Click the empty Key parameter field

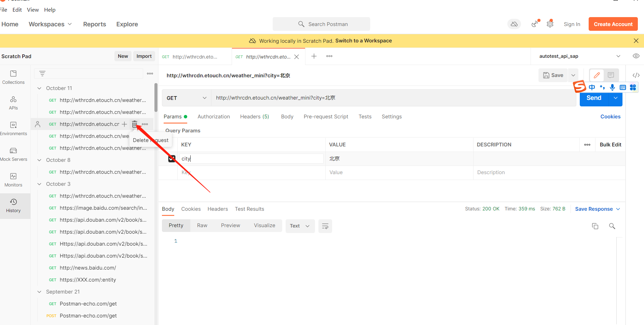click(x=251, y=173)
